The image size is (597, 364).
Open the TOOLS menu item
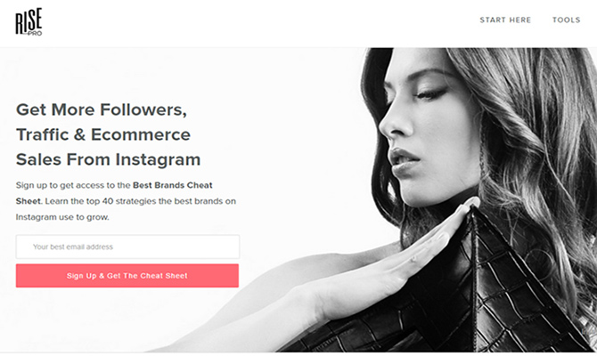tap(566, 20)
